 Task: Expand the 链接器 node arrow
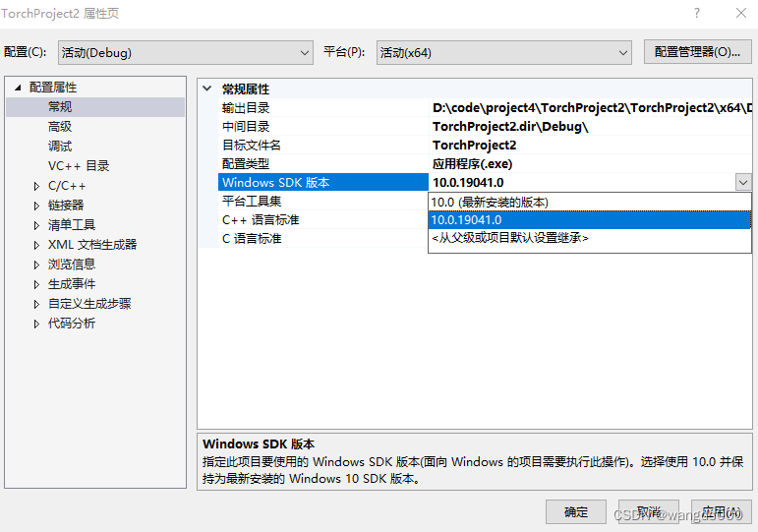click(36, 206)
